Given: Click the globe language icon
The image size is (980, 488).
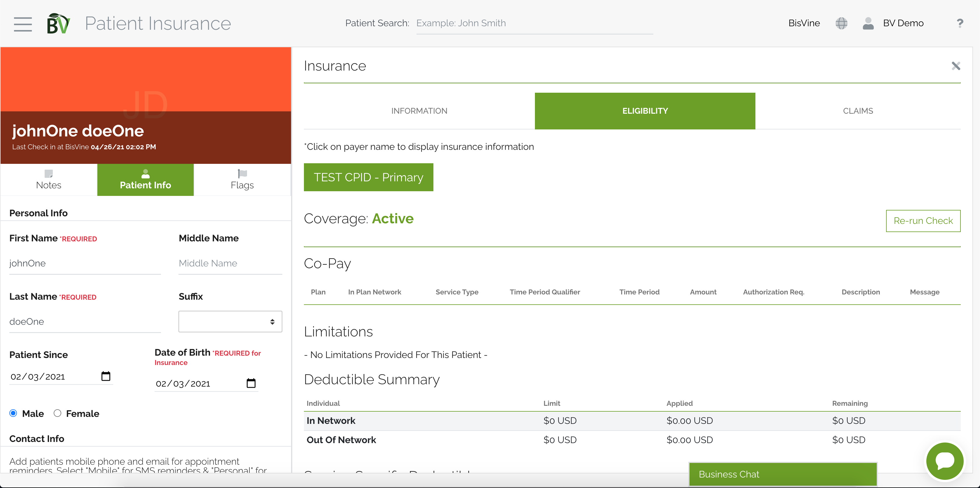Looking at the screenshot, I should [841, 23].
